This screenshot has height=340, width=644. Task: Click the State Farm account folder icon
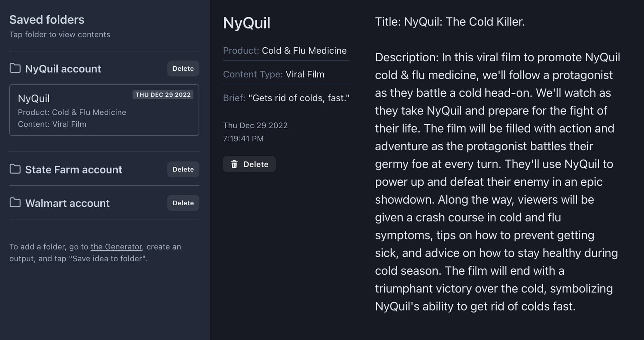15,169
